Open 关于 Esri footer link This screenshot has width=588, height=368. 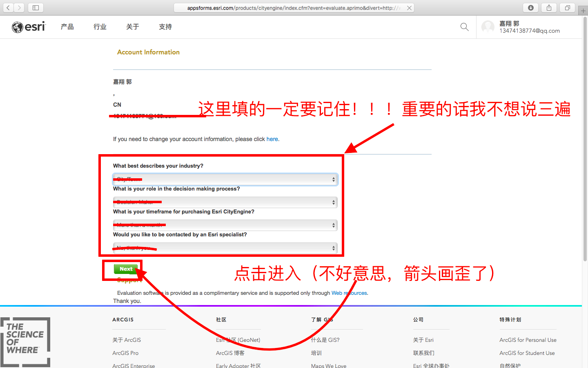423,340
